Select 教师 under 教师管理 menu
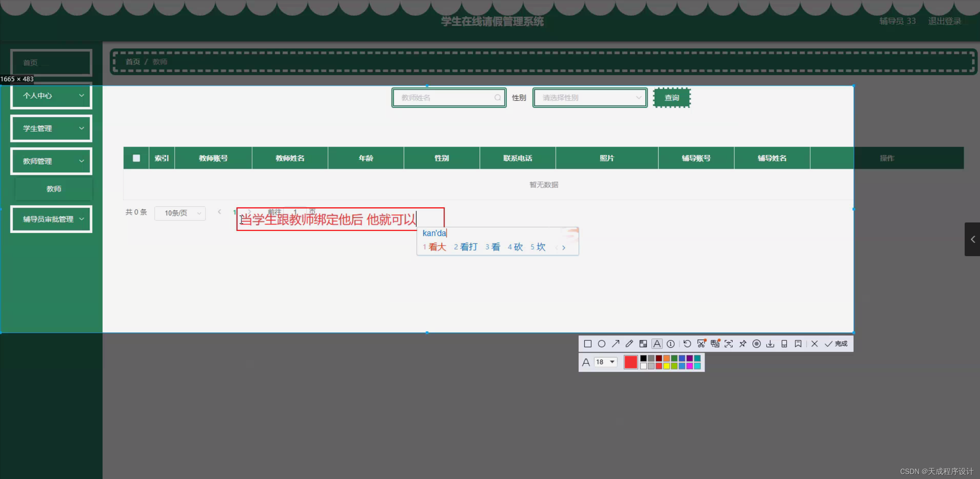The image size is (980, 479). pos(54,188)
